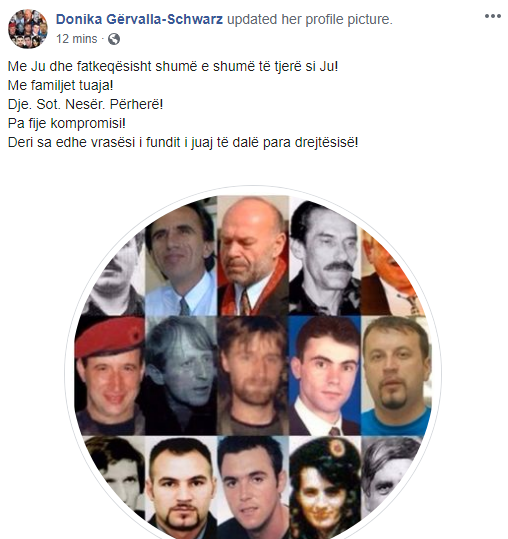This screenshot has height=539, width=508.
Task: Select man in light blue shirt and tie
Action: (181, 258)
